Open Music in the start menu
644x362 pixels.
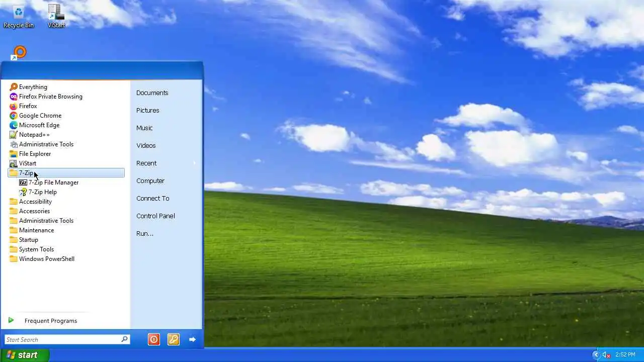click(144, 128)
